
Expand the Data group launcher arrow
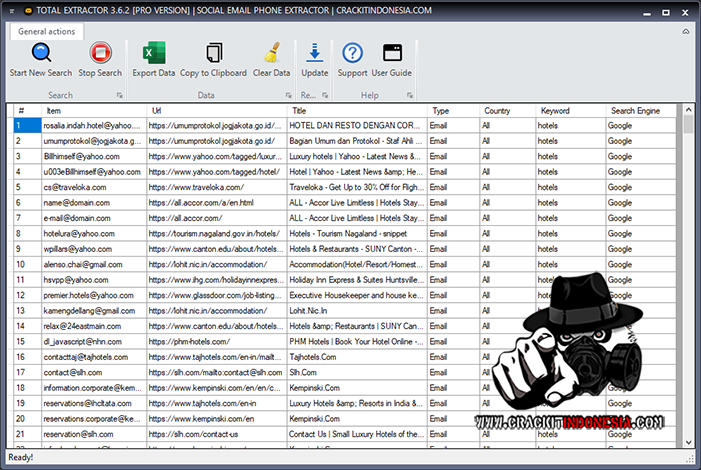coord(288,96)
